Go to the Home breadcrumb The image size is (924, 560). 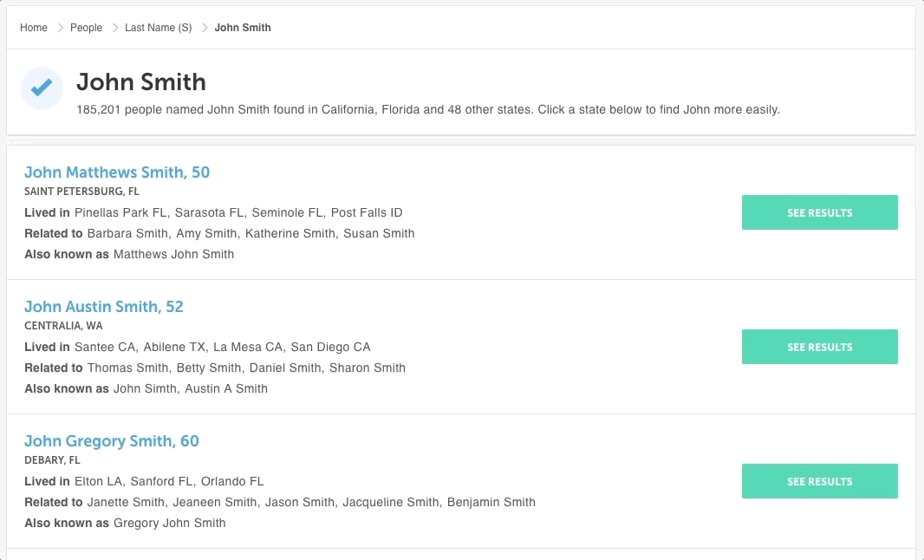(34, 28)
